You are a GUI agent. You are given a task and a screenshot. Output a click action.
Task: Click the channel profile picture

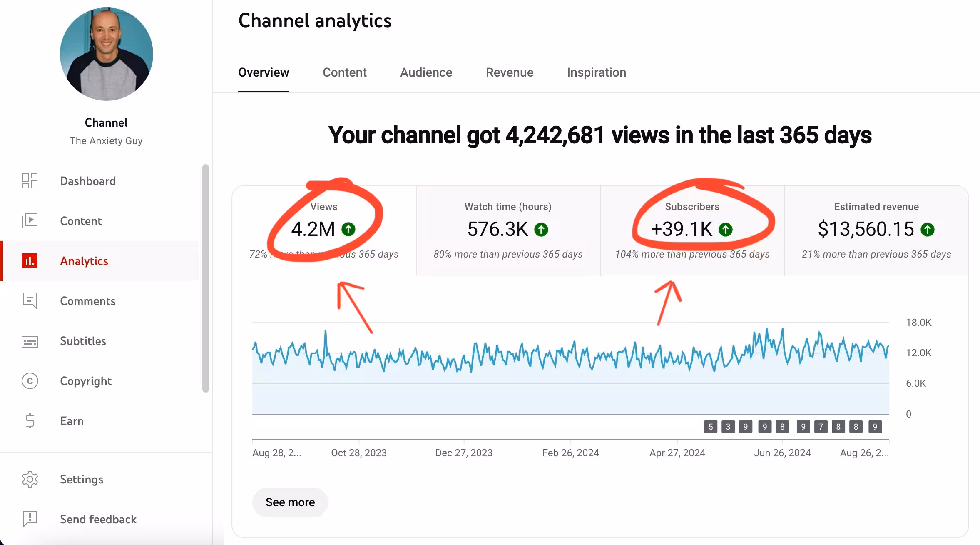click(107, 54)
